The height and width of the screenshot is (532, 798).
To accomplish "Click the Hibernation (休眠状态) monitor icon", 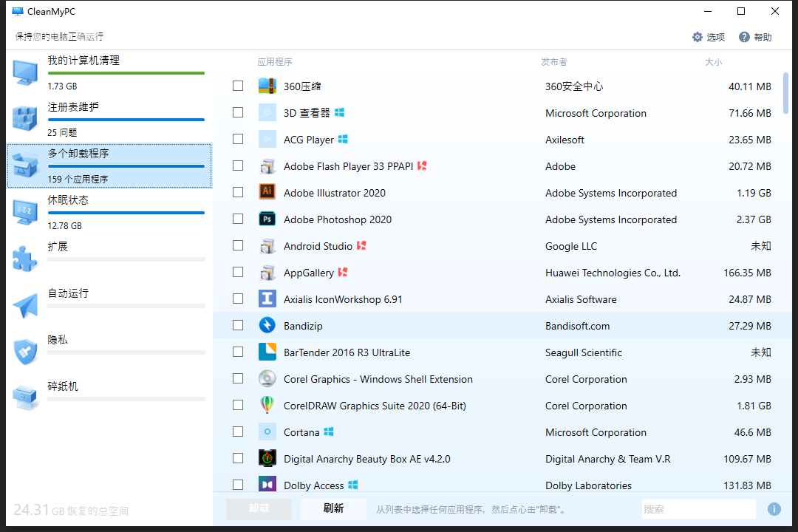I will (25, 212).
